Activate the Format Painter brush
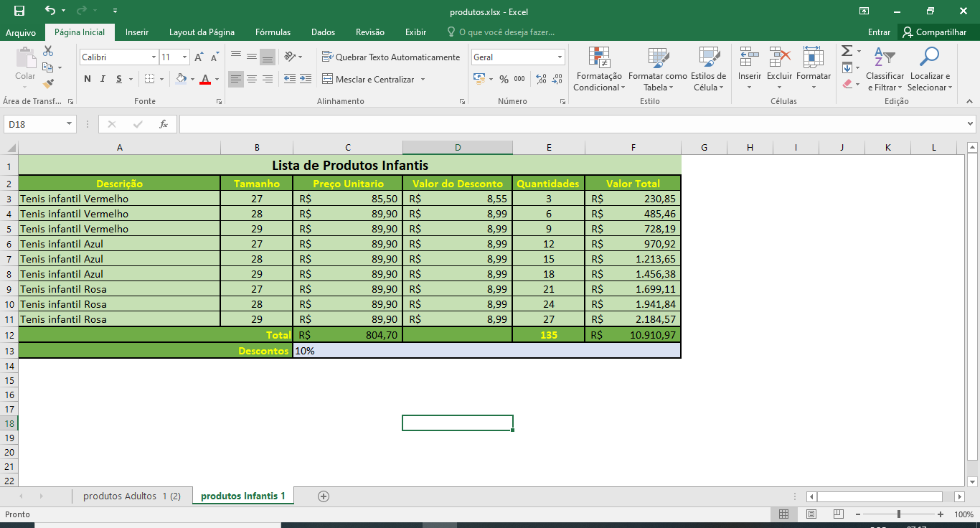This screenshot has width=980, height=528. (x=48, y=84)
